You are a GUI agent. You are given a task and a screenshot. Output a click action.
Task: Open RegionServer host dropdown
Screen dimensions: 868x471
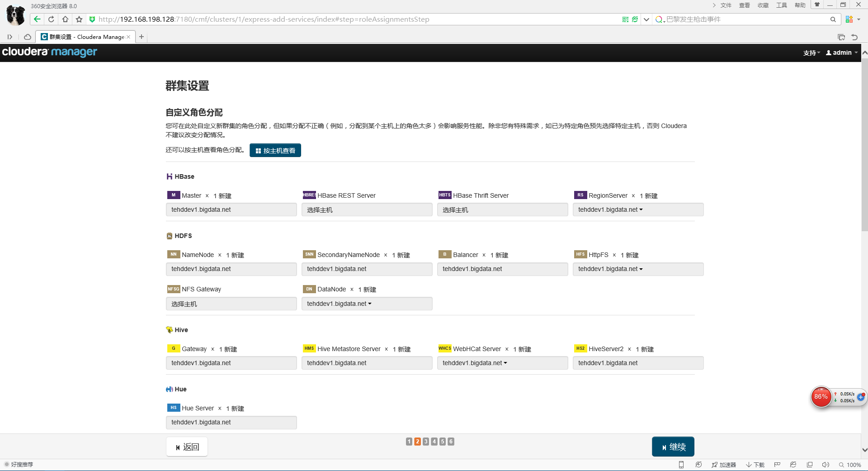[x=638, y=209]
